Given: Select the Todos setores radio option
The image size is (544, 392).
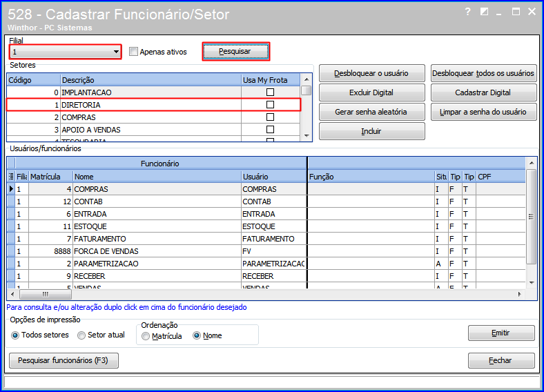Looking at the screenshot, I should point(15,335).
